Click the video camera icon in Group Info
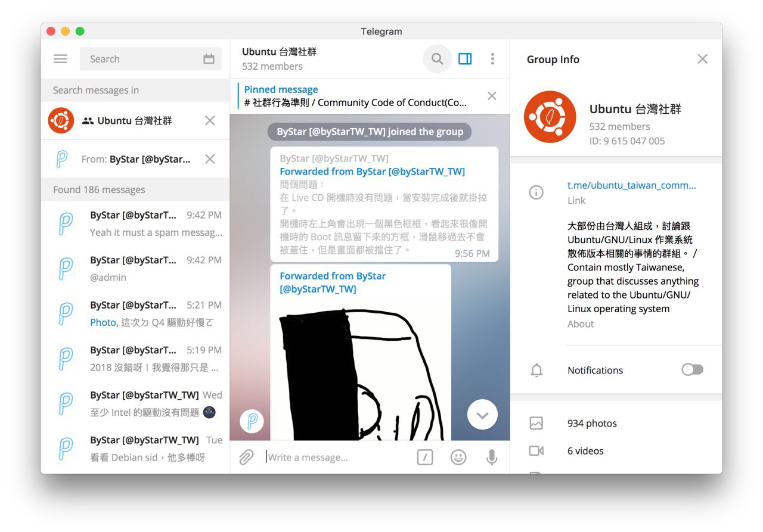Viewport: 763px width, 532px height. pos(536,451)
